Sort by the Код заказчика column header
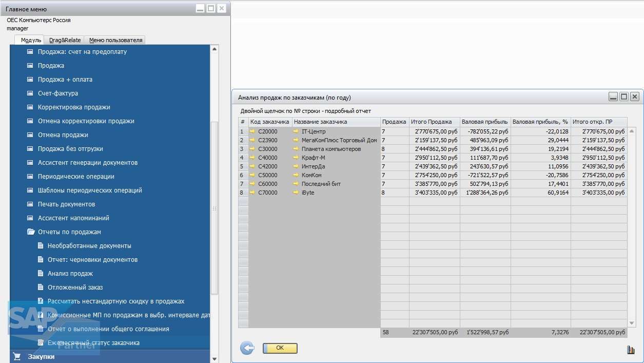Viewport: 644px width, 363px height. 270,122
